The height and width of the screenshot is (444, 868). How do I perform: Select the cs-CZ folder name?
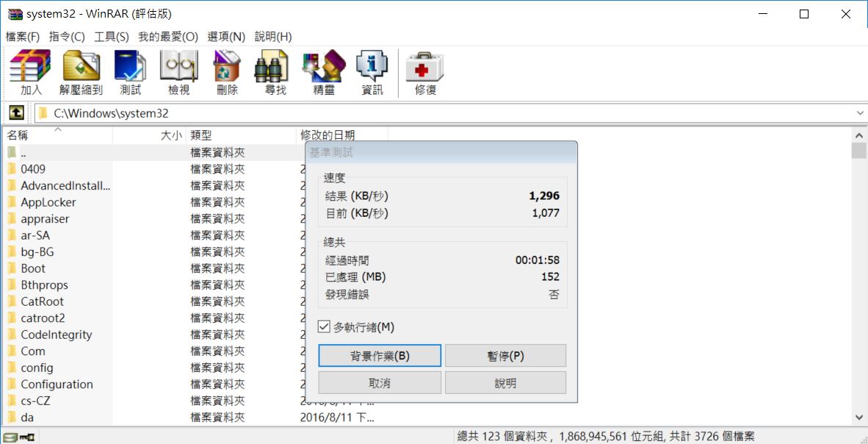click(x=35, y=401)
